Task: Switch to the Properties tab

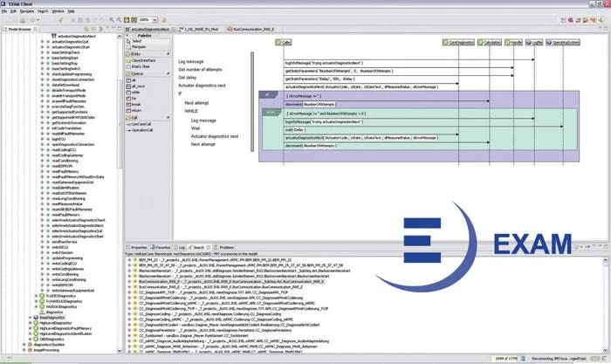Action: pyautogui.click(x=137, y=248)
